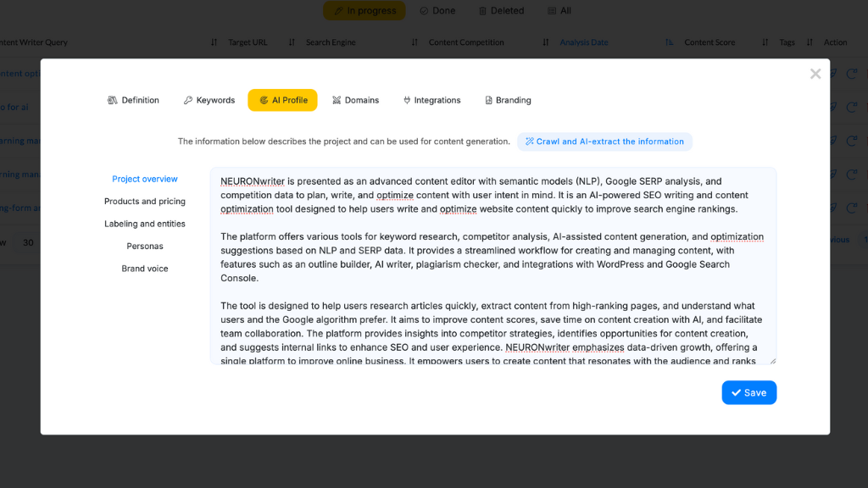Click the pen edit icon in the first table row
868x488 pixels.
pos(832,73)
